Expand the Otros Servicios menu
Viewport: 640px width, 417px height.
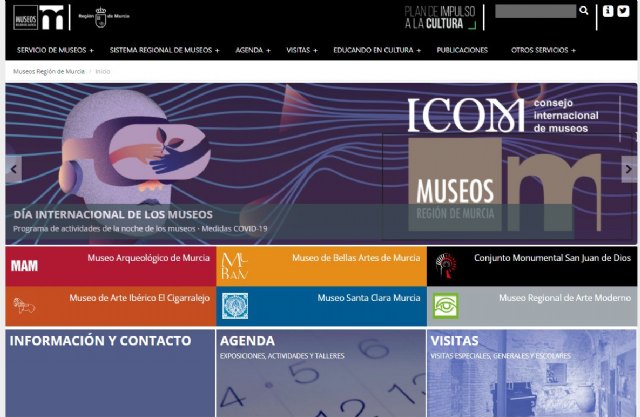(x=543, y=50)
